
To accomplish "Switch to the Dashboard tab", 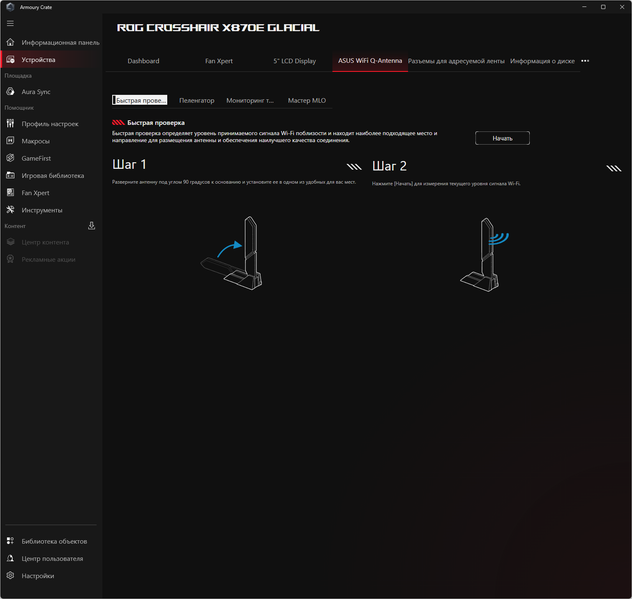I will click(x=143, y=61).
